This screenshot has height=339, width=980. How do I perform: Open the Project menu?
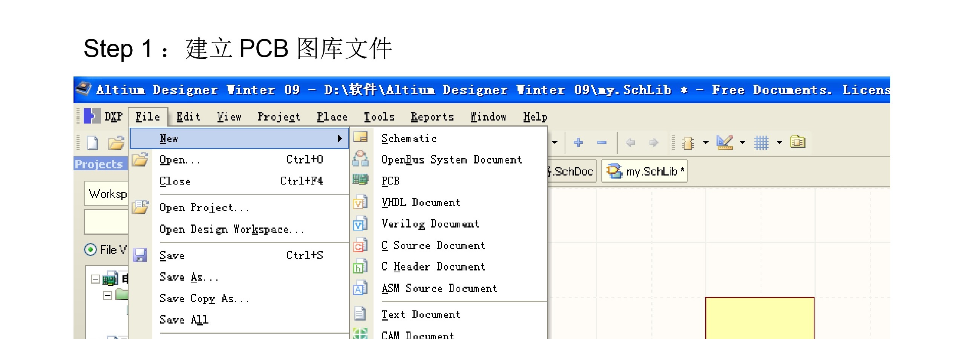coord(279,117)
